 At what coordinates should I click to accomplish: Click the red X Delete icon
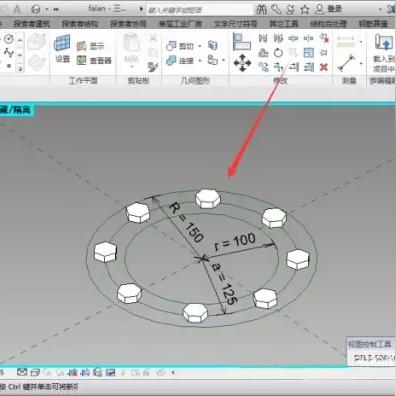[324, 67]
